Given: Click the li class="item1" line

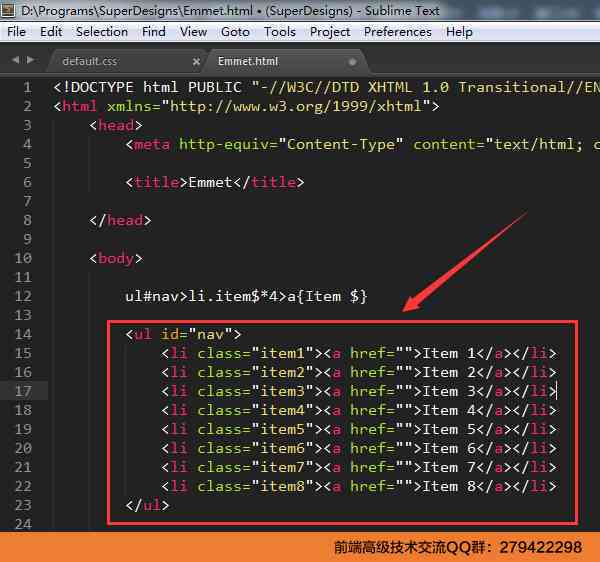Looking at the screenshot, I should pos(359,353).
